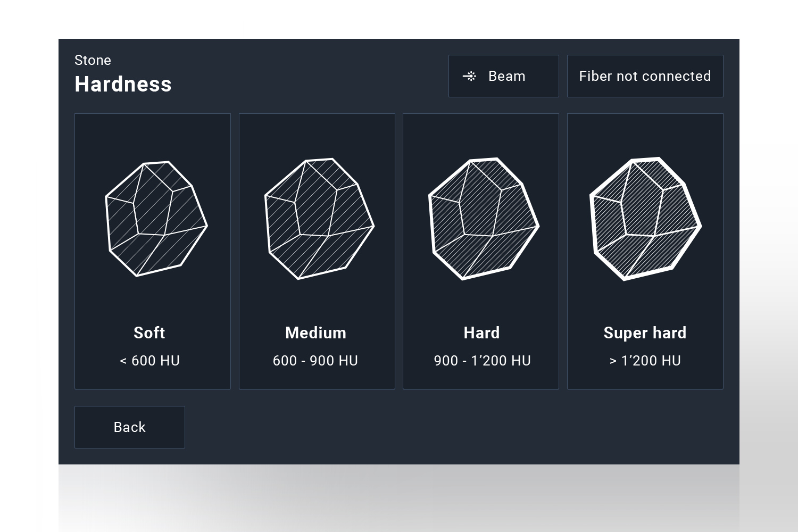Viewport: 798px width, 532px height.
Task: Click the beam spark icon
Action: coord(470,77)
